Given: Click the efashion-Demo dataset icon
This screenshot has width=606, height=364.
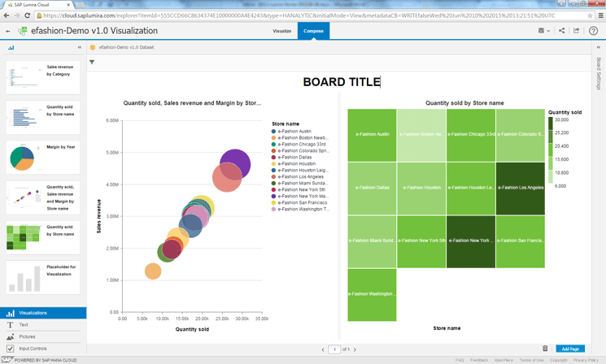Looking at the screenshot, I should pos(93,47).
